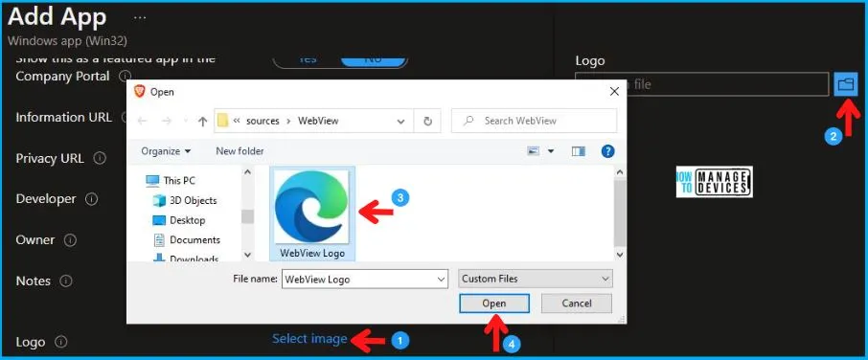Click the navigation pane scrollbar thumb
Screen dimensions: 868x360
pos(247,215)
